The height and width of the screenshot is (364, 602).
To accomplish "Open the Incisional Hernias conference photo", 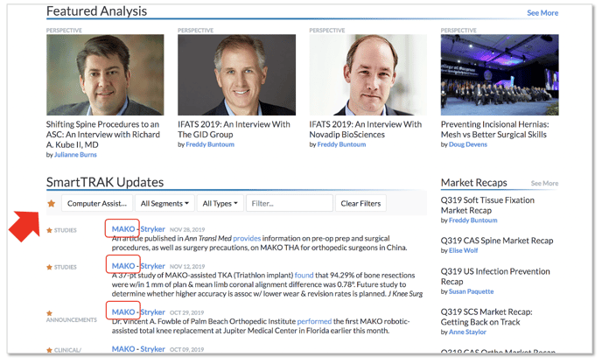I will click(500, 75).
